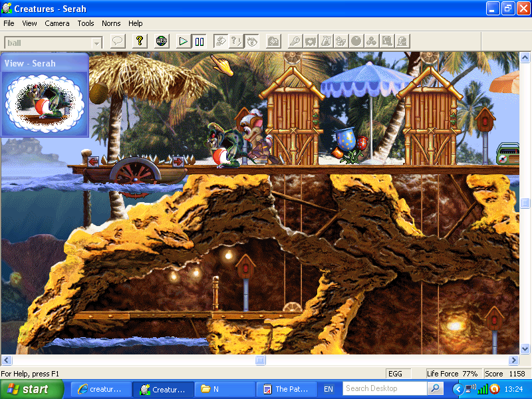Pause the game with the pause button

click(x=199, y=41)
